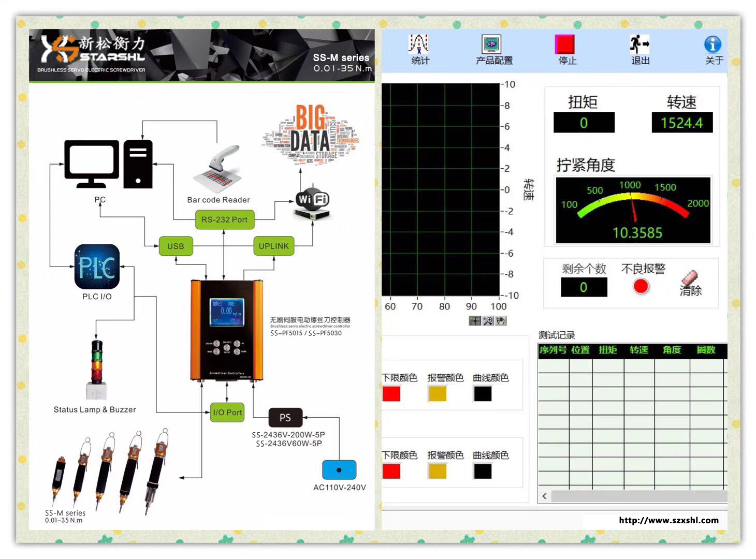Click the green USB box

click(x=176, y=246)
